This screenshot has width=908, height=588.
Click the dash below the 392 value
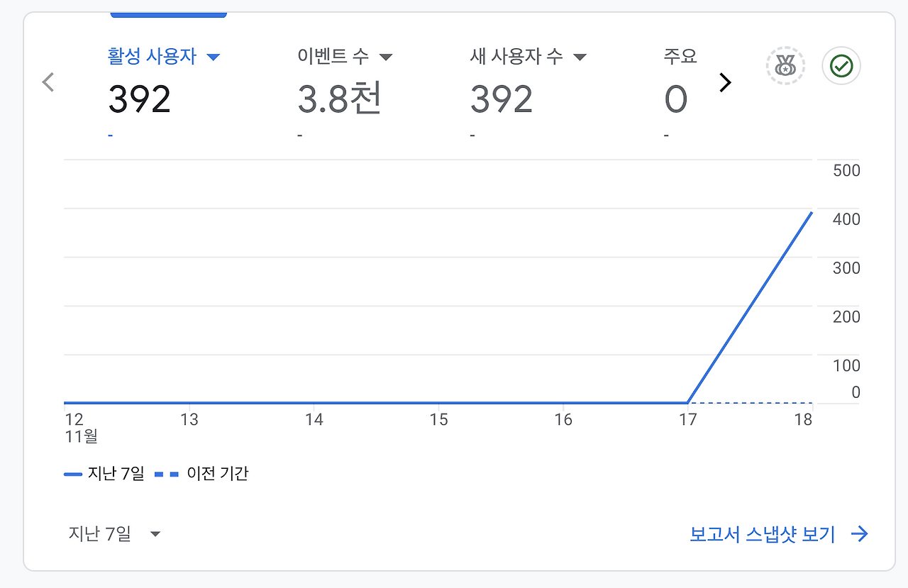tap(110, 133)
